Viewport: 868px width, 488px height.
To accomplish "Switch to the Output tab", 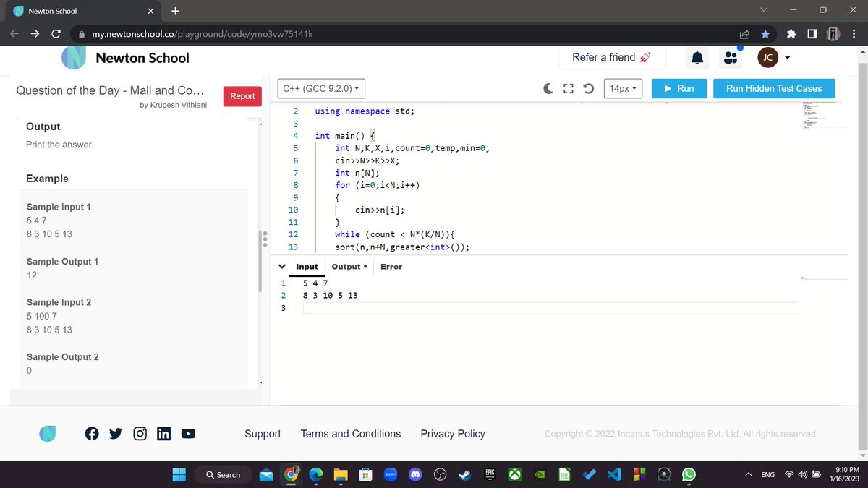I will point(349,267).
